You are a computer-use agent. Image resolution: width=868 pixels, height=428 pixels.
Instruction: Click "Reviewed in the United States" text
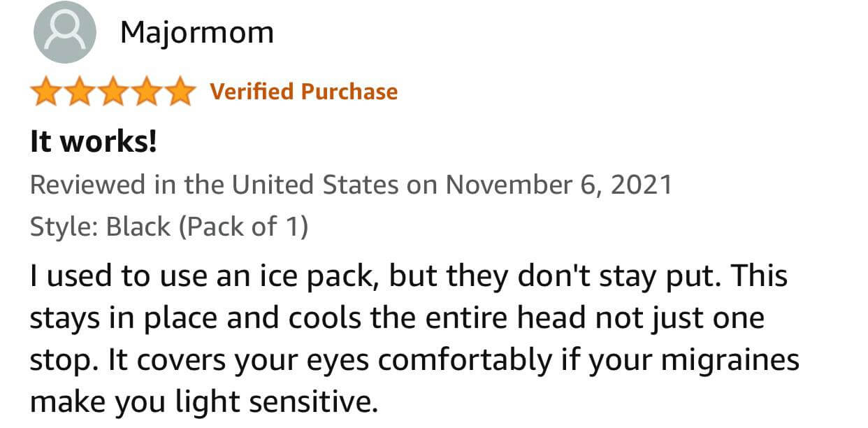214,185
